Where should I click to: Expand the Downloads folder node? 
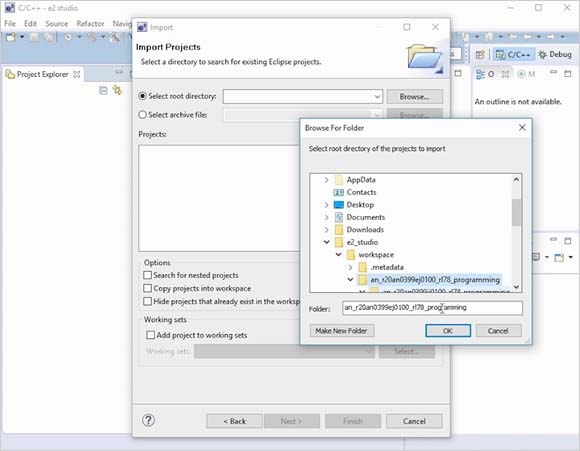point(326,230)
